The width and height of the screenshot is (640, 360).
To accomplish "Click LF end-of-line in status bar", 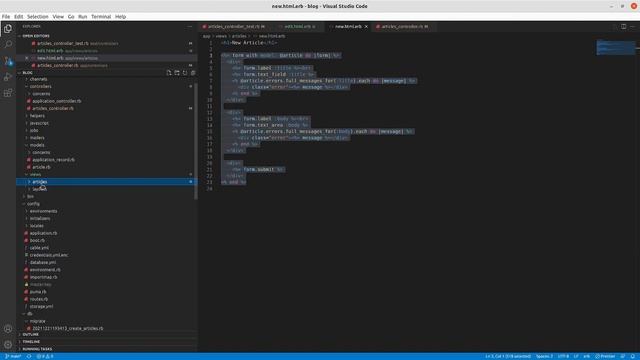I will pyautogui.click(x=576, y=356).
